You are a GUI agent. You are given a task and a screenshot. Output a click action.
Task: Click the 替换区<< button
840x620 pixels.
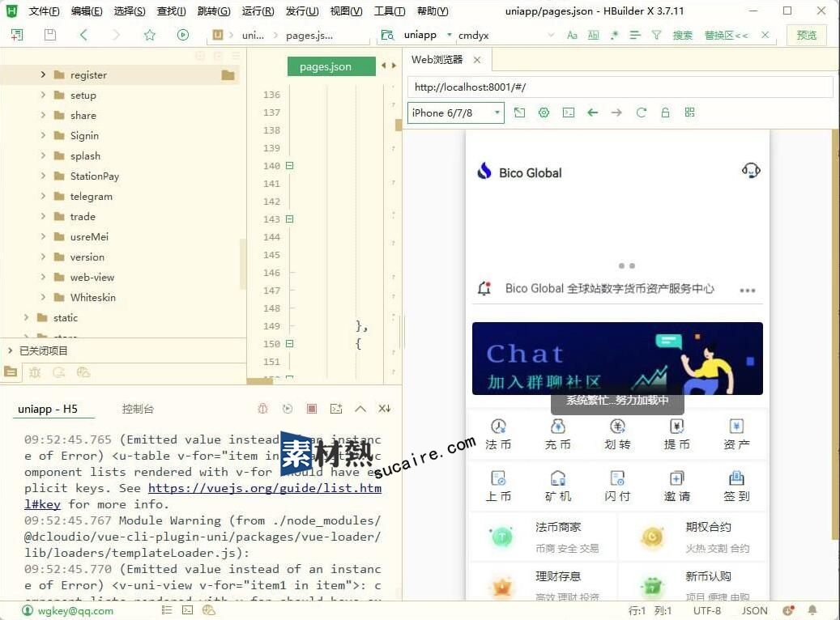(x=726, y=35)
